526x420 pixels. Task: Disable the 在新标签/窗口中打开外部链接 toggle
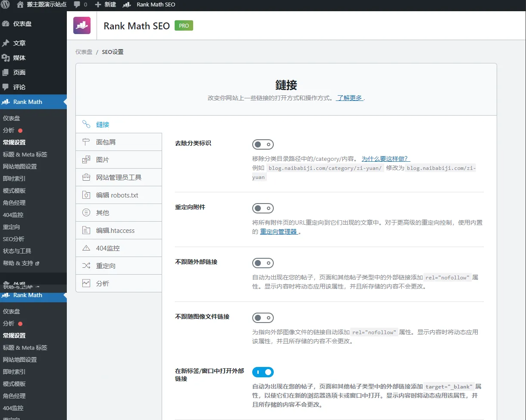(263, 372)
